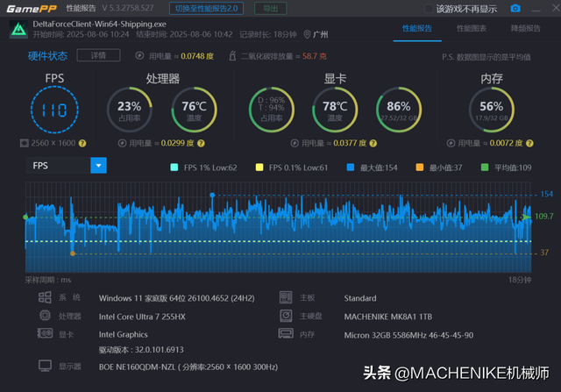Image resolution: width=561 pixels, height=392 pixels.
Task: Click the Intel Graphics text
Action: click(x=123, y=334)
